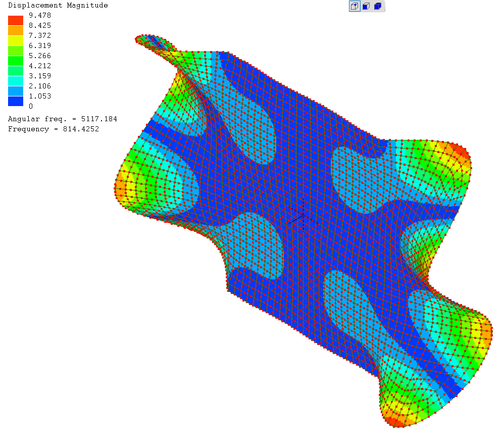Image resolution: width=504 pixels, height=446 pixels.
Task: Click the Displacement Magnitude legend title
Action: pos(58,6)
